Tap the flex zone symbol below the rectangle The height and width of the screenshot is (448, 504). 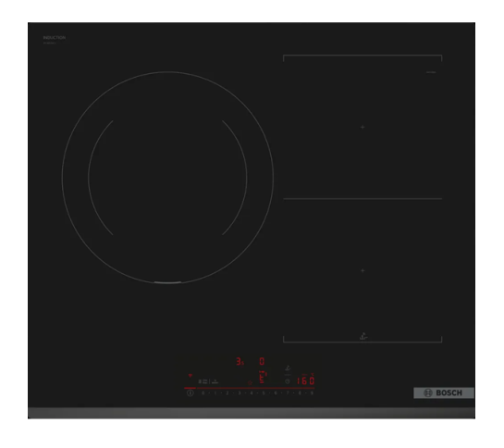click(x=363, y=336)
